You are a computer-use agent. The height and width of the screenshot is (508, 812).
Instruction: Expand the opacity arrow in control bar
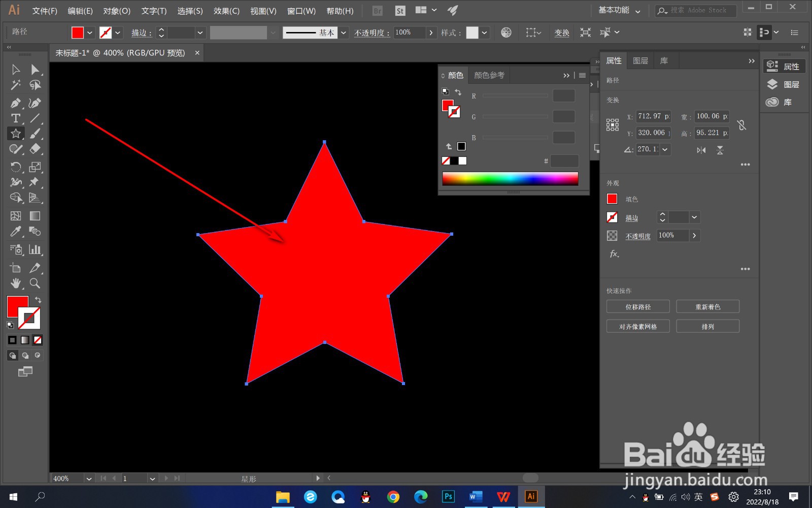click(431, 33)
